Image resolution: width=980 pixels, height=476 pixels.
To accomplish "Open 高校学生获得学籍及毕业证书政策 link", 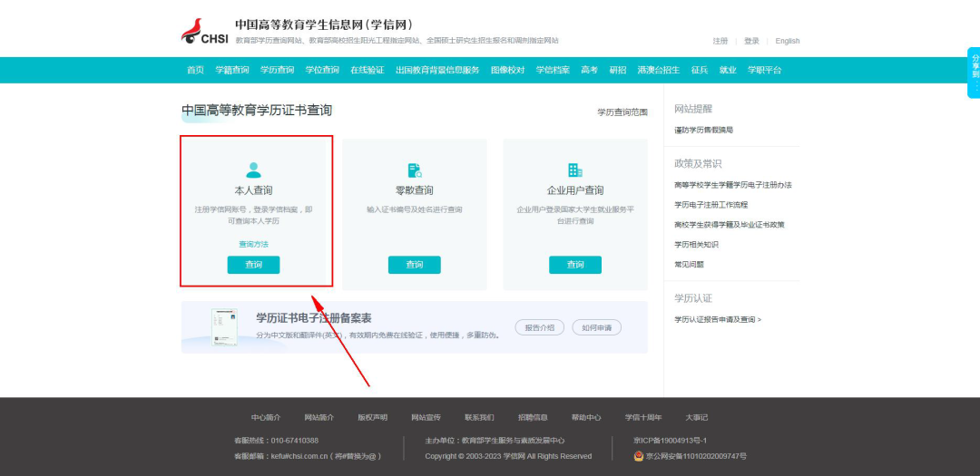I will 730,225.
